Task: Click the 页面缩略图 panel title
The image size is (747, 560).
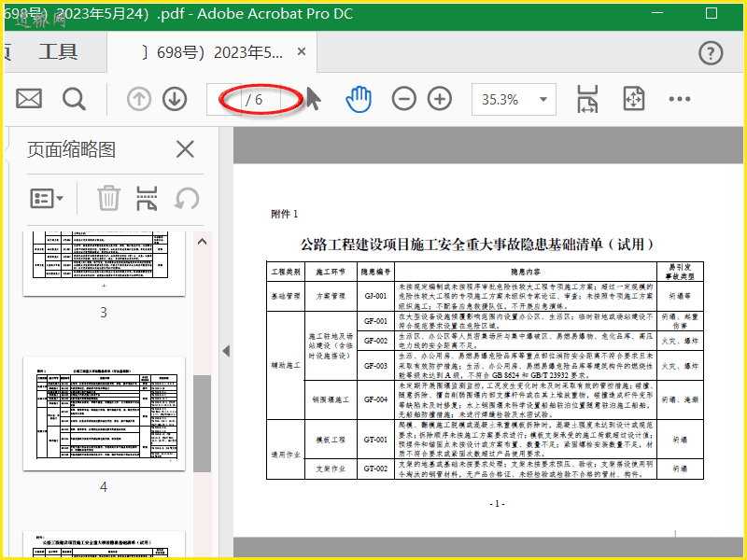Action: [72, 149]
